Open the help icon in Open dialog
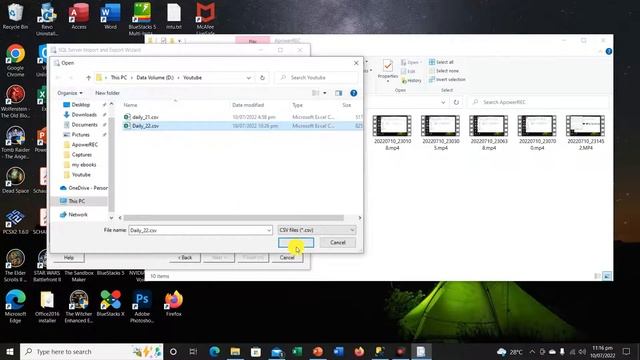This screenshot has width=640, height=360. pos(353,93)
